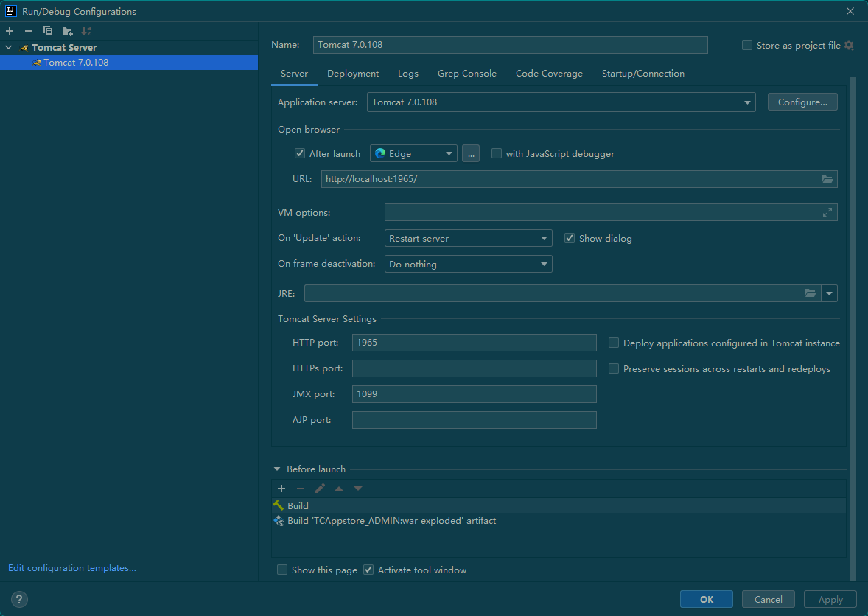Viewport: 868px width, 616px height.
Task: Open the JRE dropdown arrow
Action: [x=829, y=293]
